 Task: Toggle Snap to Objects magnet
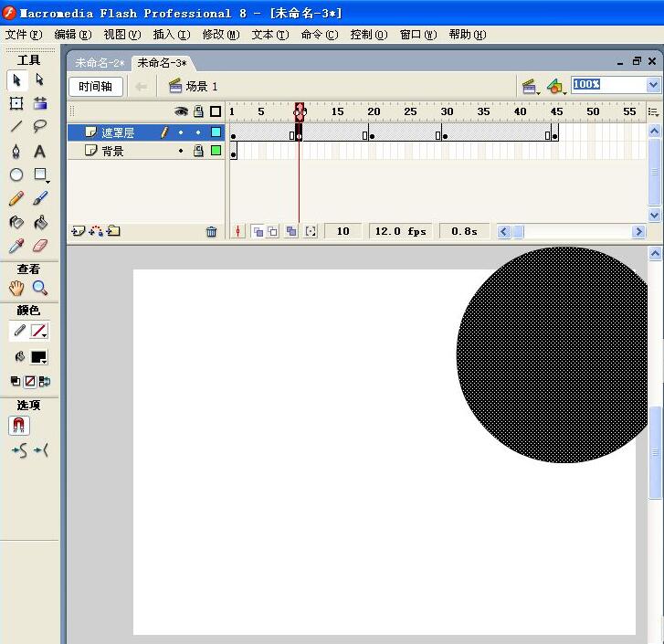click(18, 426)
